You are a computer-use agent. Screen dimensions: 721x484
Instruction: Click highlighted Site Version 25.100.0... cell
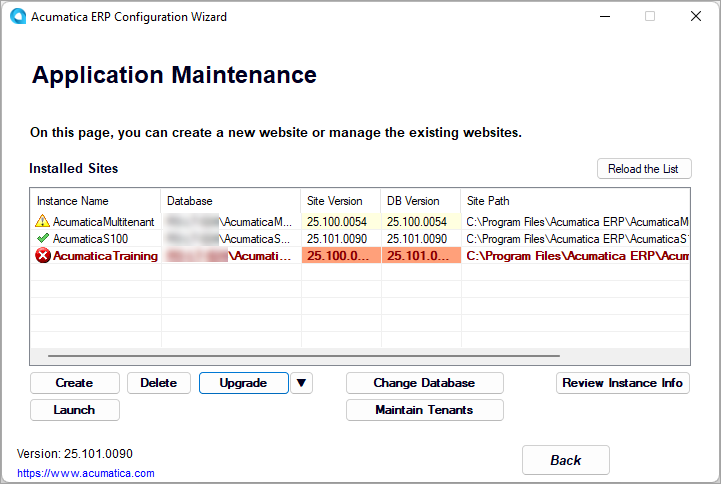pos(341,256)
